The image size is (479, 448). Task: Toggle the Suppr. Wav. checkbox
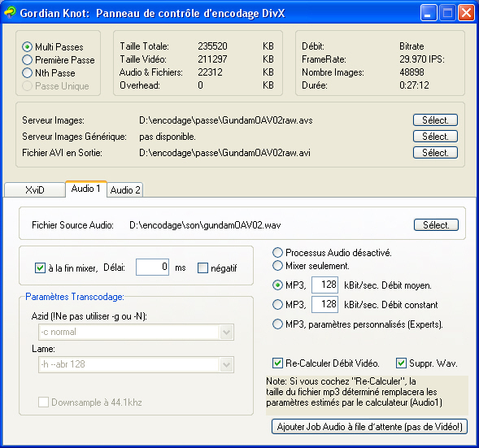click(401, 363)
